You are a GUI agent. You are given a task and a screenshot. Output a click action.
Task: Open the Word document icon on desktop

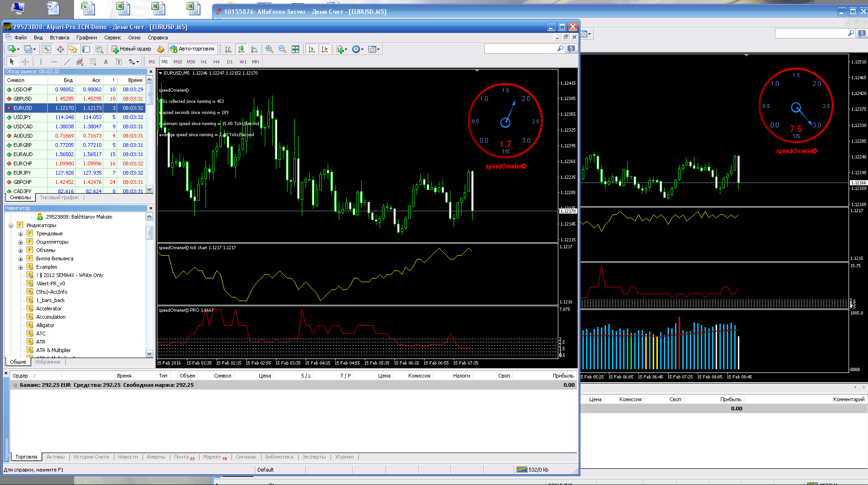point(53,8)
